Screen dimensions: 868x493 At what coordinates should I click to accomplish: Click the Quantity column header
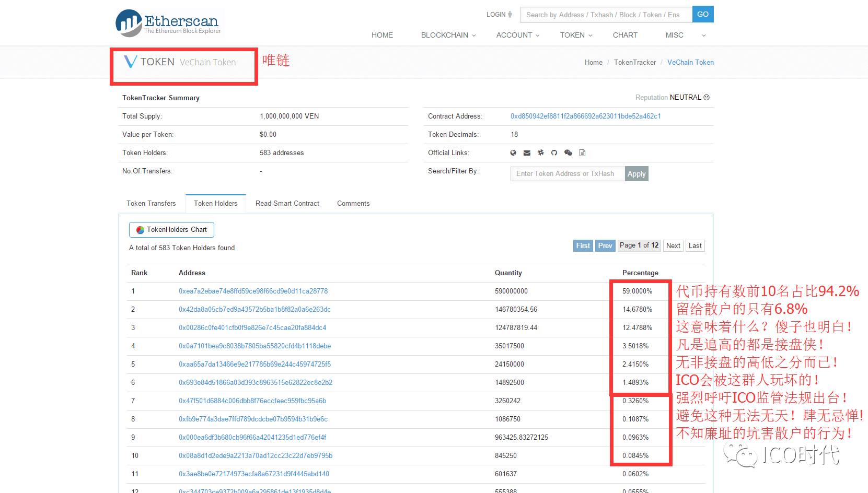tap(508, 273)
